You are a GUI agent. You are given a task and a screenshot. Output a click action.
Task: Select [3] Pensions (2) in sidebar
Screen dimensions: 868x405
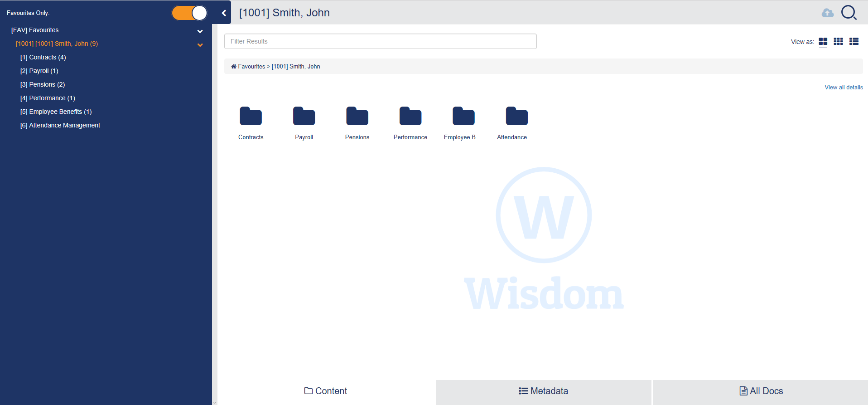[43, 84]
